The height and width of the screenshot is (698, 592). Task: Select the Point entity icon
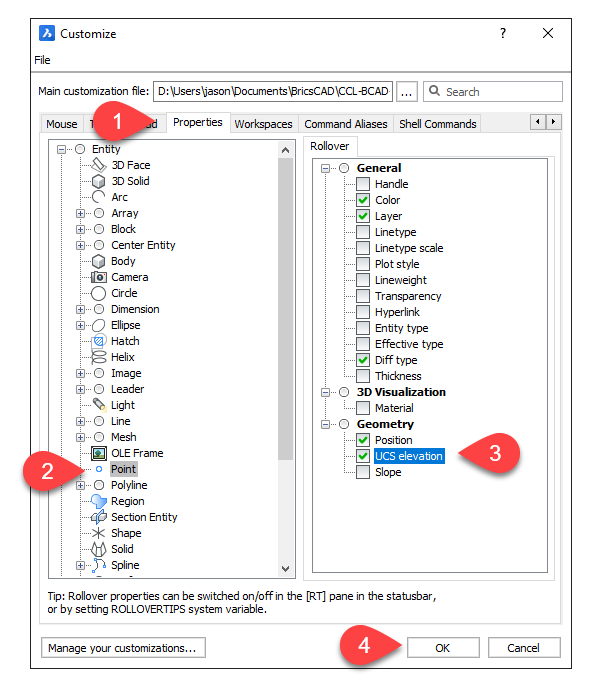coord(99,469)
